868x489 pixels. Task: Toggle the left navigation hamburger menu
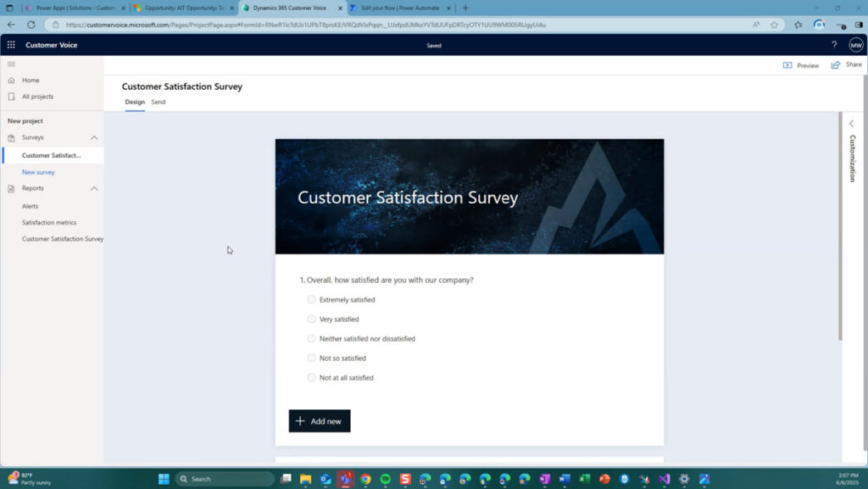11,64
